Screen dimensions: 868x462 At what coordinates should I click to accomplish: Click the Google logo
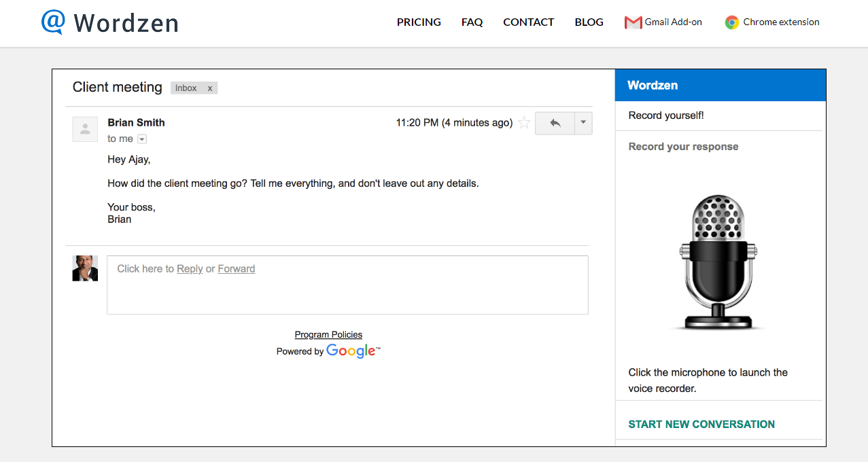tap(353, 351)
